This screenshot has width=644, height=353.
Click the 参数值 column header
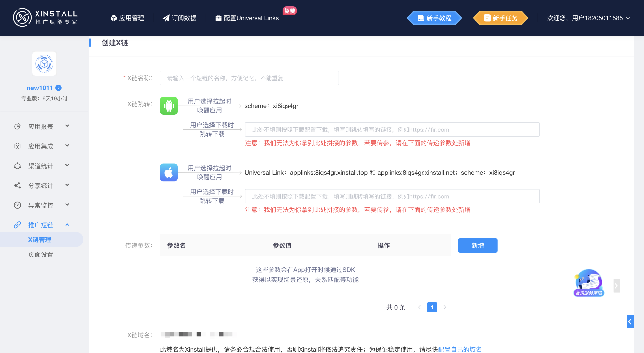[x=282, y=245]
